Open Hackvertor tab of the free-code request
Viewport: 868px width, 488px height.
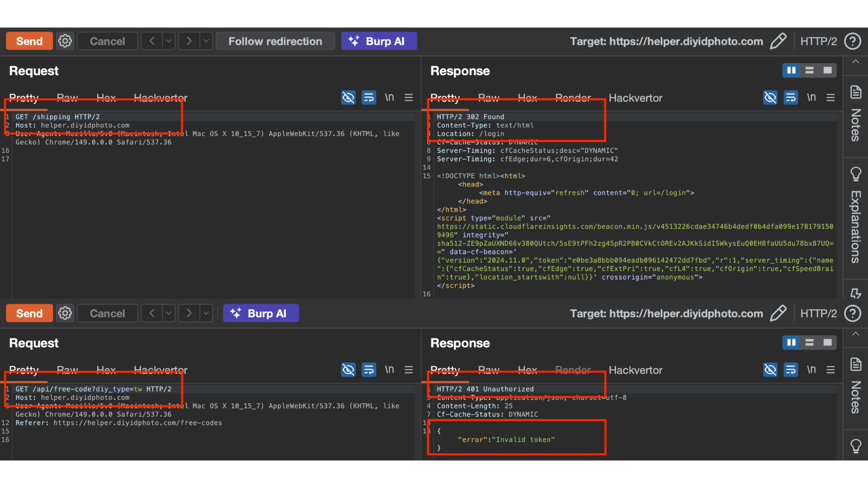tap(161, 370)
